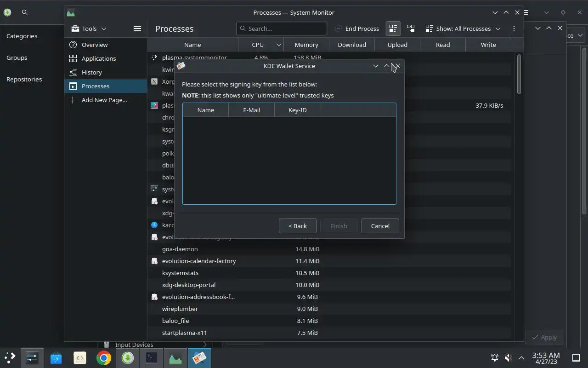Expand Input Devices entry in background window
Viewport: 588px width, 368px height.
pyautogui.click(x=204, y=345)
